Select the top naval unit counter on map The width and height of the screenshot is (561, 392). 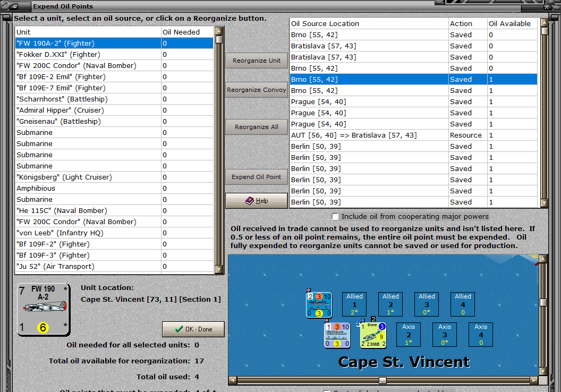(x=319, y=305)
